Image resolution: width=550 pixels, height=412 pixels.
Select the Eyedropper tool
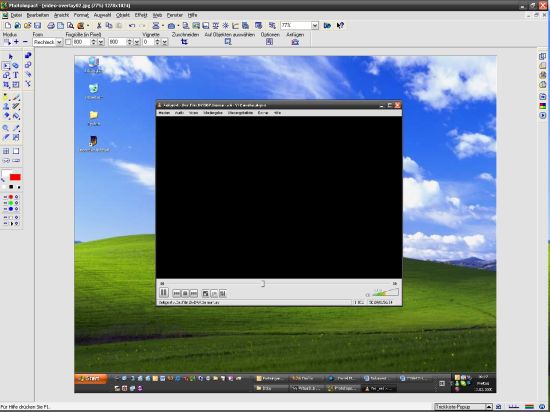16,128
